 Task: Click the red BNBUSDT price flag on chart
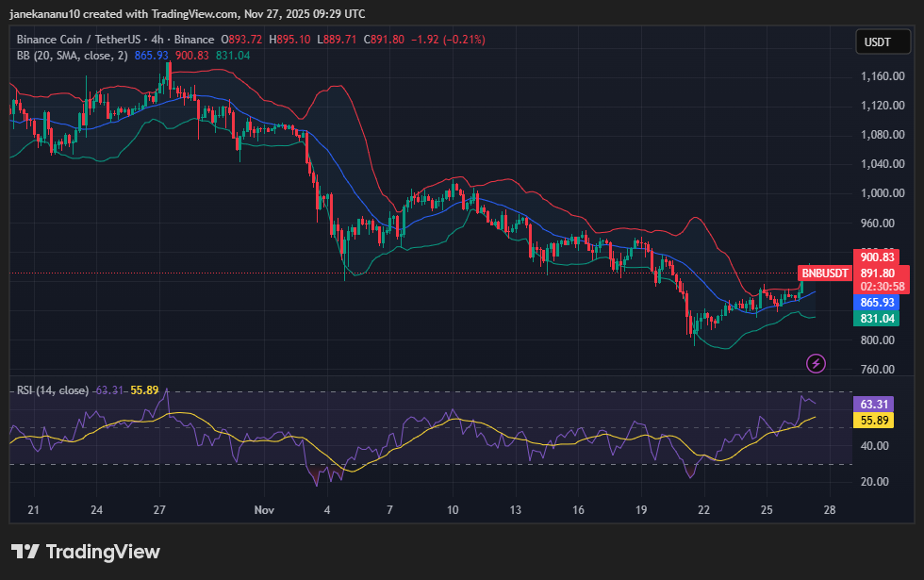[823, 273]
